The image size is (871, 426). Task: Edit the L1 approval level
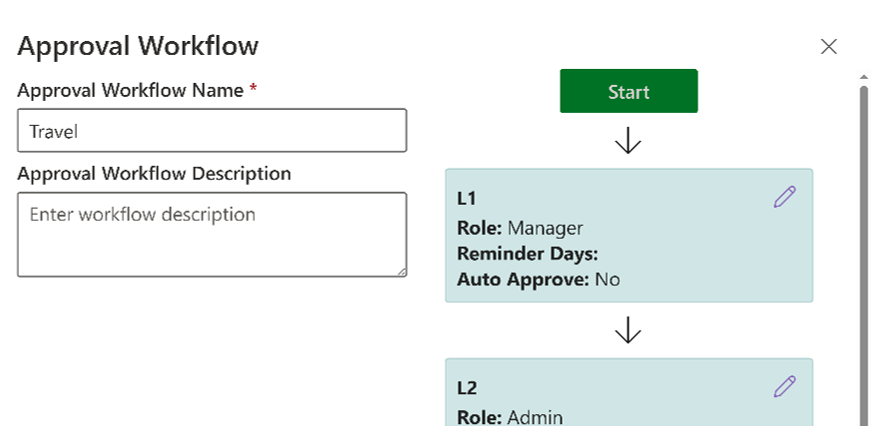point(785,197)
